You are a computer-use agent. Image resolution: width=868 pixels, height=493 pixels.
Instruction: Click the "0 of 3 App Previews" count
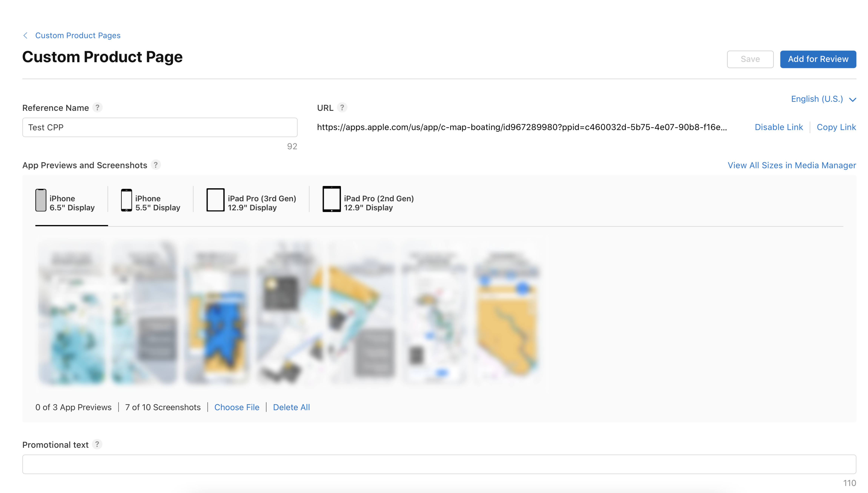73,407
